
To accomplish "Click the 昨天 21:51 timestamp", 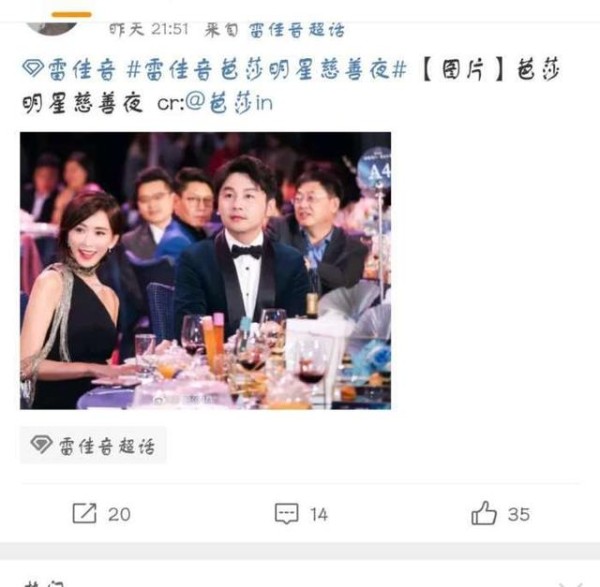I will point(149,29).
